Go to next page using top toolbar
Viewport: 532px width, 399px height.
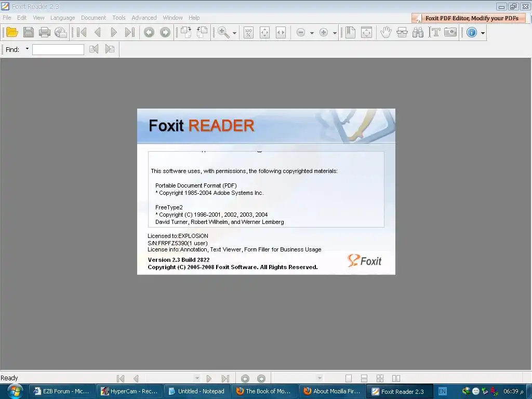[x=114, y=32]
